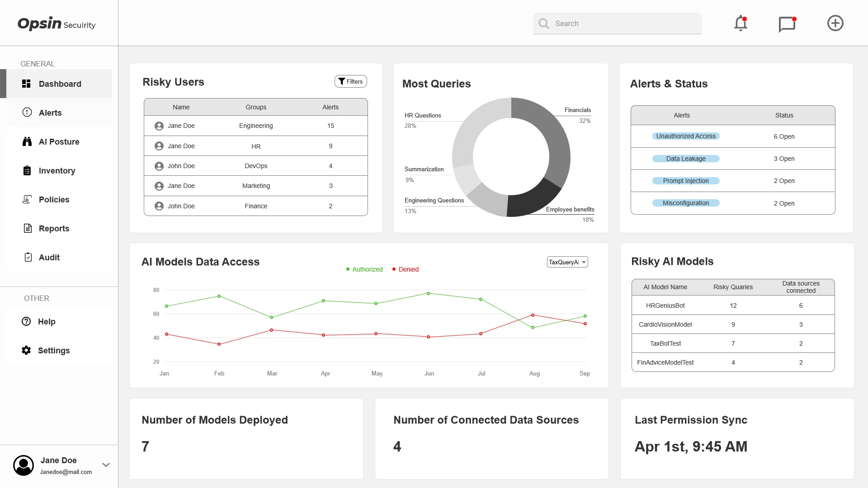The height and width of the screenshot is (488, 868).
Task: Click the search magnifier icon
Action: point(544,23)
